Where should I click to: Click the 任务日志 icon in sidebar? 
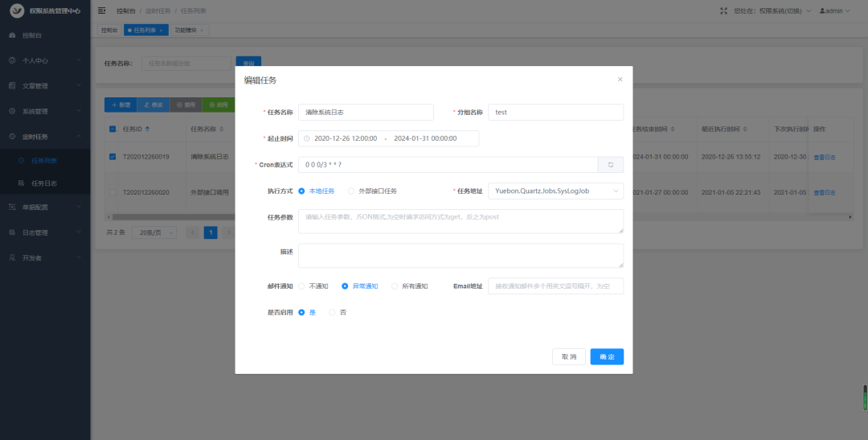tap(21, 183)
